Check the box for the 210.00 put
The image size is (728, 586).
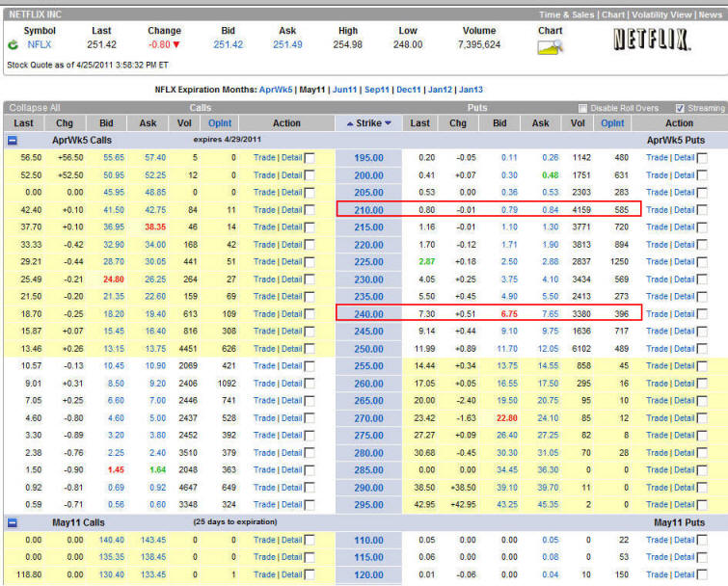tap(701, 210)
